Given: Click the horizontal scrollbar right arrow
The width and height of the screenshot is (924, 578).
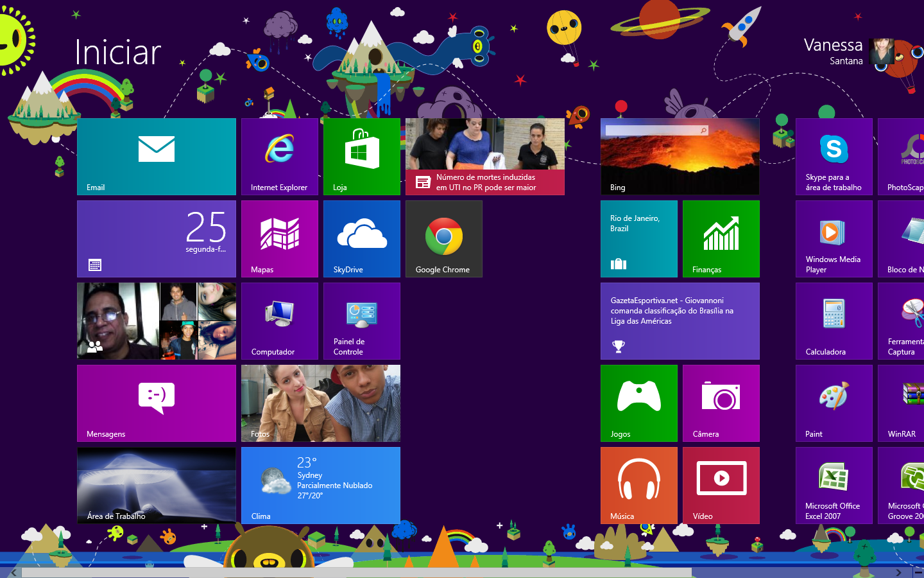Looking at the screenshot, I should click(898, 573).
